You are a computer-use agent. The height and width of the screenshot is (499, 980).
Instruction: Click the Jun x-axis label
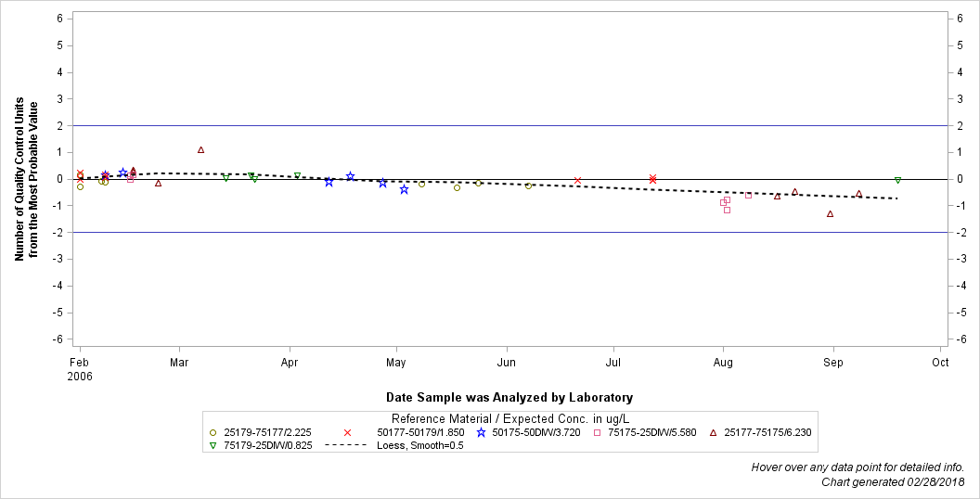pos(507,363)
